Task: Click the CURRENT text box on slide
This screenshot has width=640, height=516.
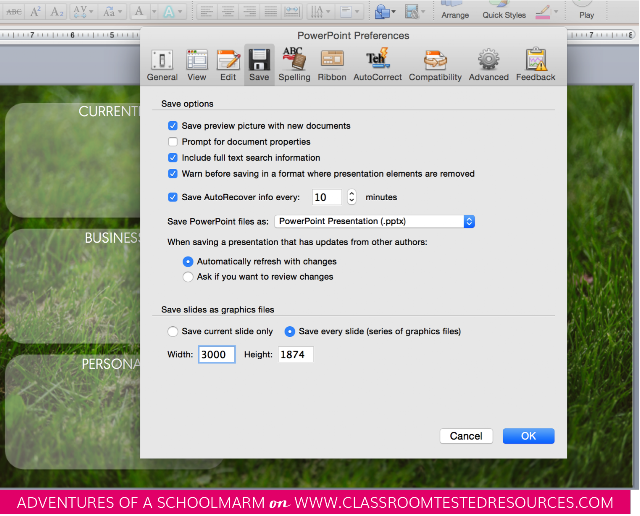Action: coord(72,160)
